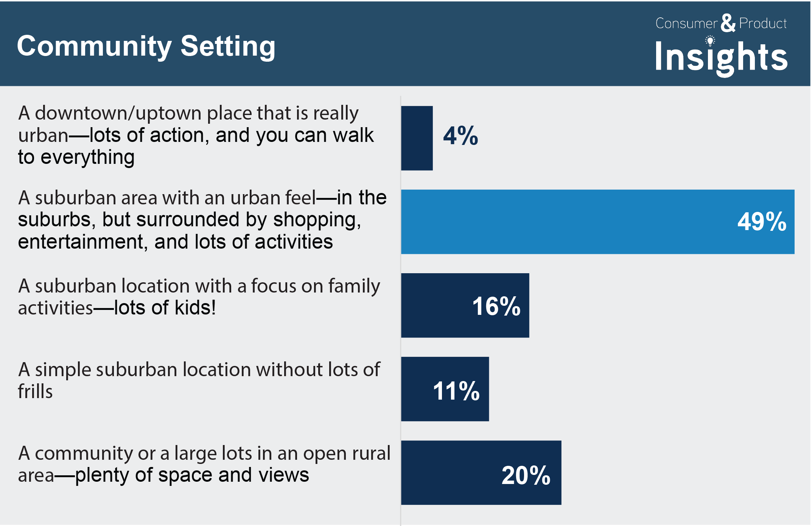Click the word Product in the logo
This screenshot has height=526, width=812.
(763, 23)
